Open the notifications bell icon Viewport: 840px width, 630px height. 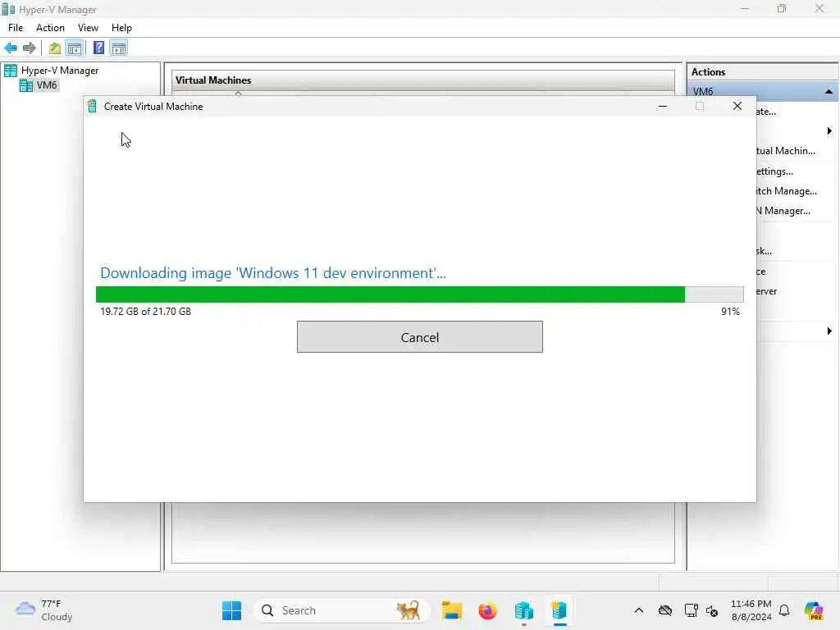784,610
